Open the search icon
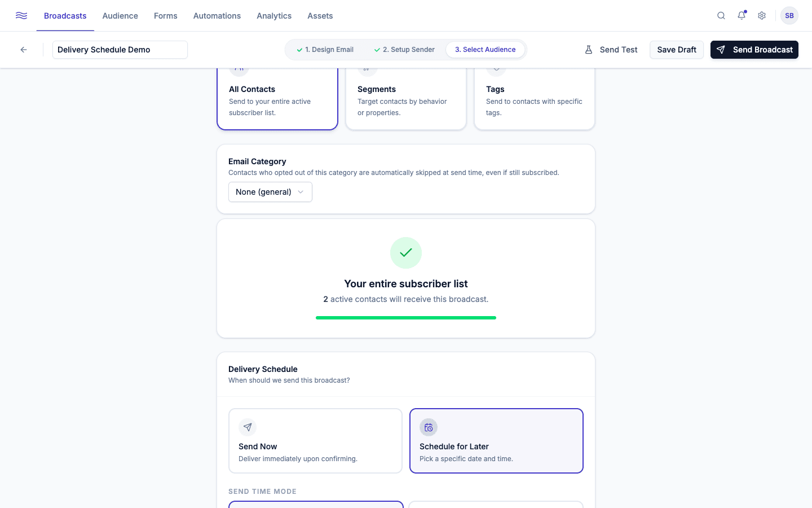This screenshot has height=508, width=812. tap(721, 16)
